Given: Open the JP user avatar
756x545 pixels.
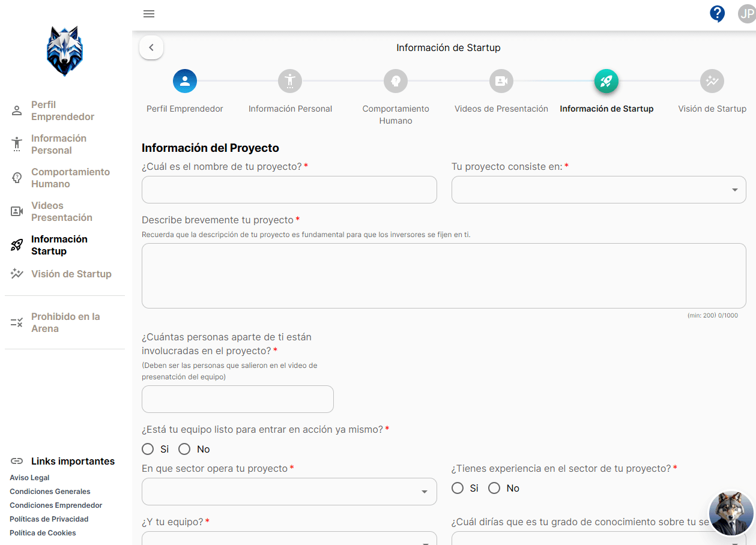Looking at the screenshot, I should click(746, 14).
